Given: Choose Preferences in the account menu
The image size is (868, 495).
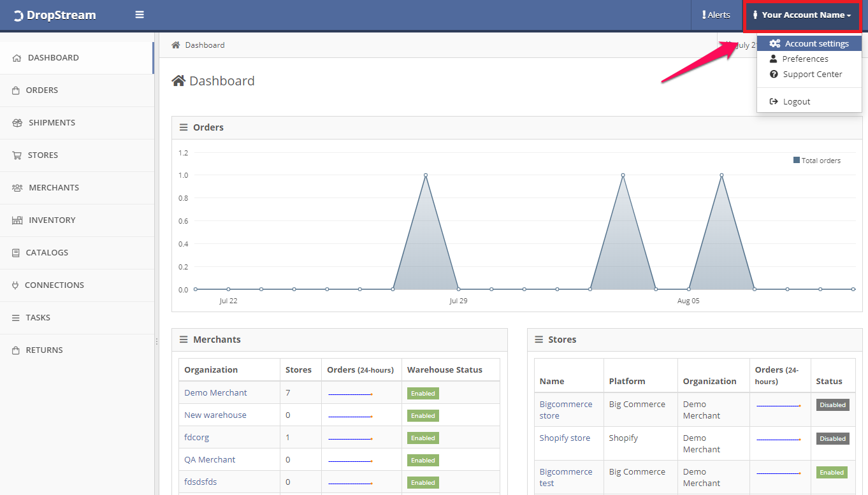Looking at the screenshot, I should pos(804,58).
